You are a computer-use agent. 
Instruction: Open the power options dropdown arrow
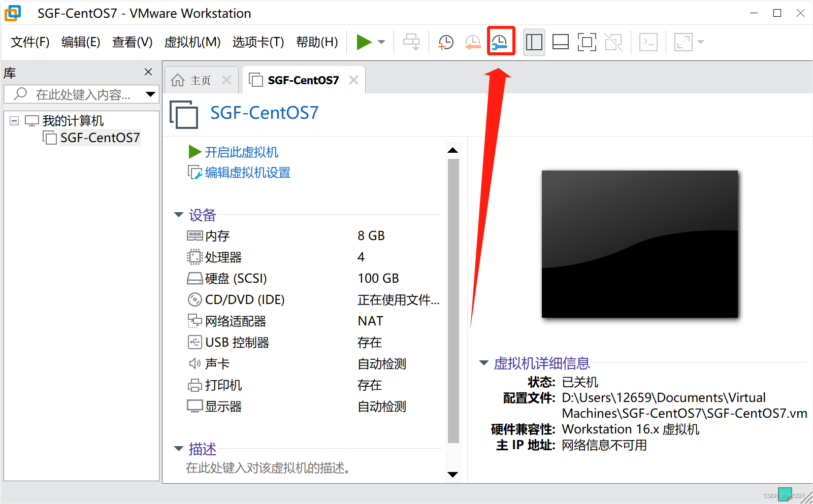382,42
